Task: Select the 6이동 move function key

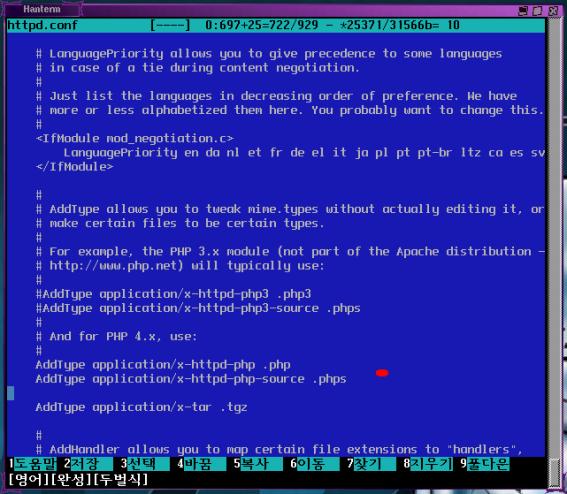Action: 315,464
